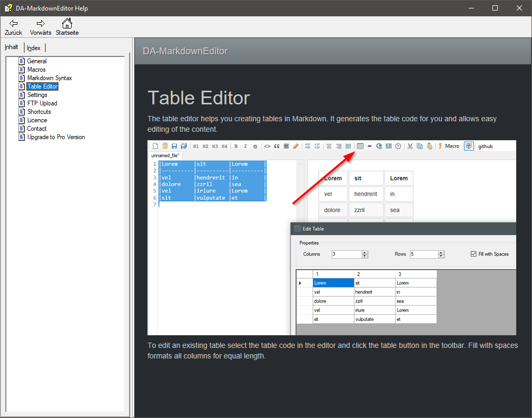Click the strikethrough icon in help screenshot
The width and height of the screenshot is (532, 418).
click(x=255, y=147)
